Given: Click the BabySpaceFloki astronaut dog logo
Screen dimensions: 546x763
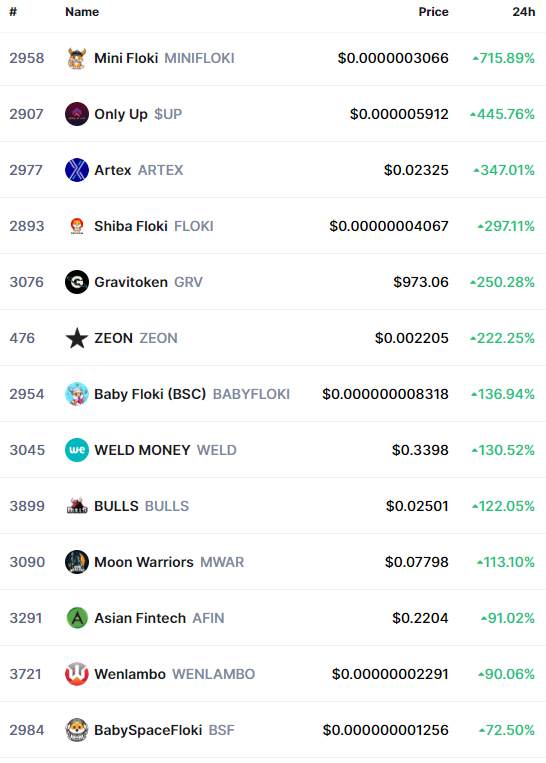Looking at the screenshot, I should (x=76, y=730).
